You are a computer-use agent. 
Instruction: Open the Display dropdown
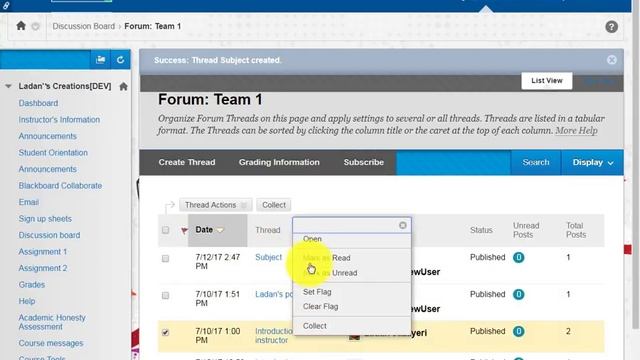(592, 162)
